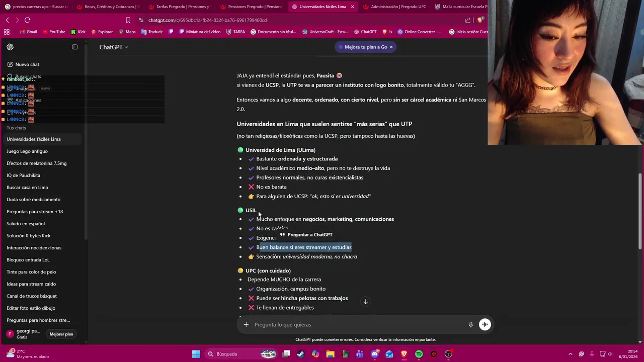Viewport: 644px width, 362px height.
Task: Collapse the sidebar with the panel icon
Action: point(75,47)
